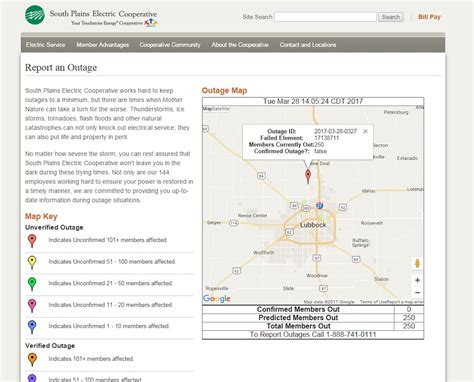
Task: Click Report a map error link
Action: click(405, 302)
